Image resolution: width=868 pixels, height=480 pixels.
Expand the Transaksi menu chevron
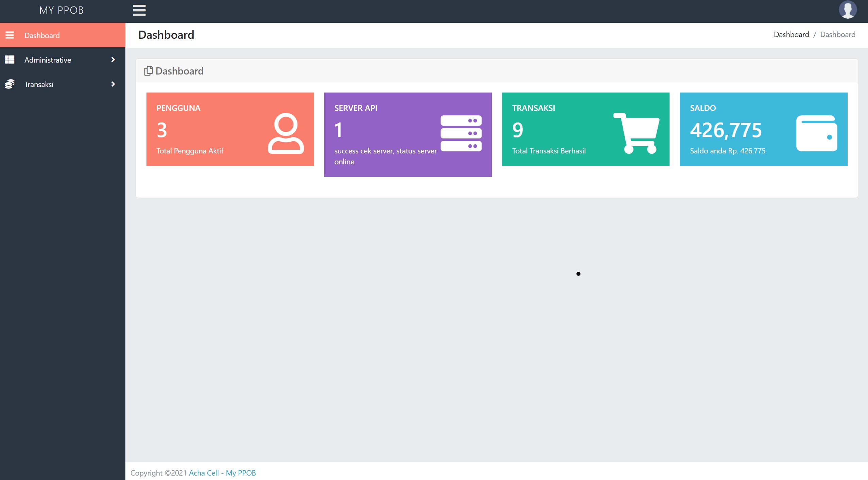[x=113, y=84]
